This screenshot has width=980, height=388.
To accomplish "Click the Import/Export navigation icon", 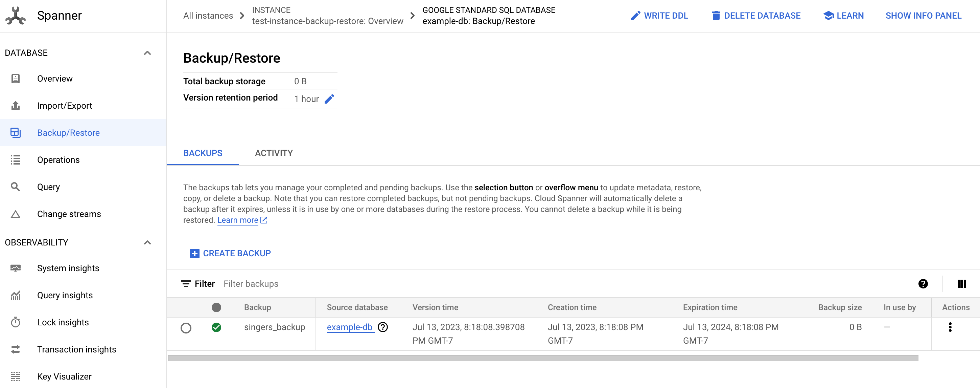I will [x=15, y=105].
